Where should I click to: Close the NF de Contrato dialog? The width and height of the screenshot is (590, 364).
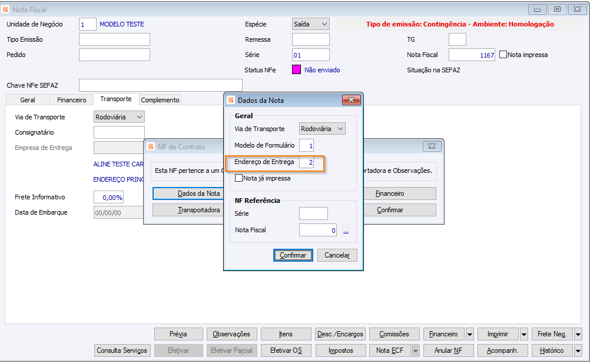pos(432,146)
